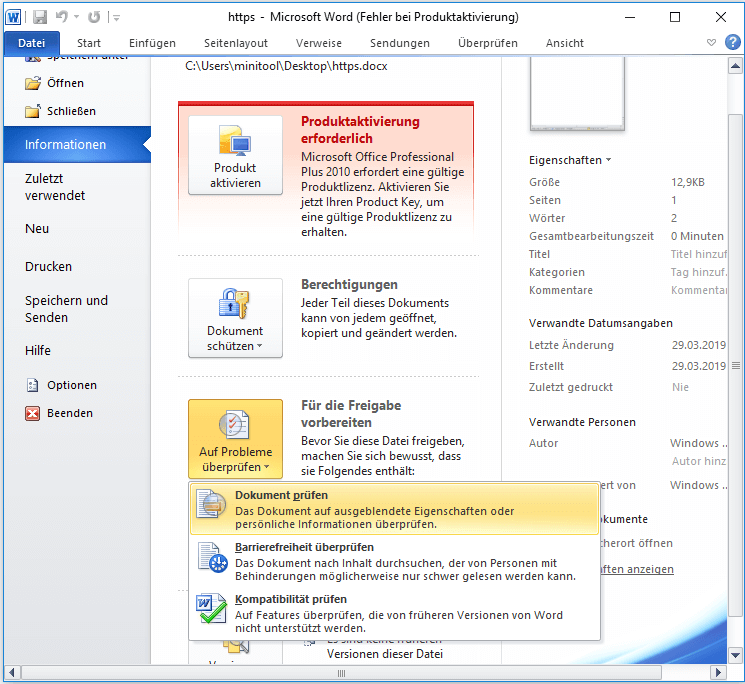The height and width of the screenshot is (684, 745).
Task: Click the vertical scrollbar thumb
Action: (735, 365)
